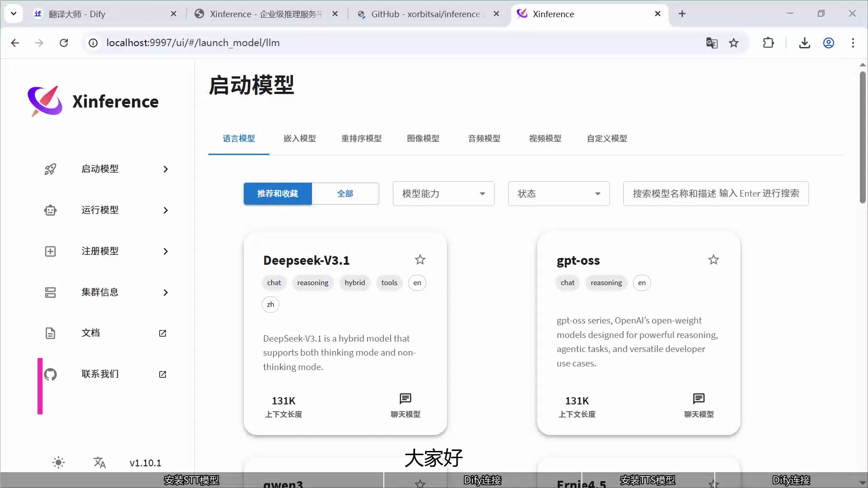Image resolution: width=868 pixels, height=488 pixels.
Task: Switch to the 翻译大师 - Dify browser tab
Action: pyautogui.click(x=105, y=14)
